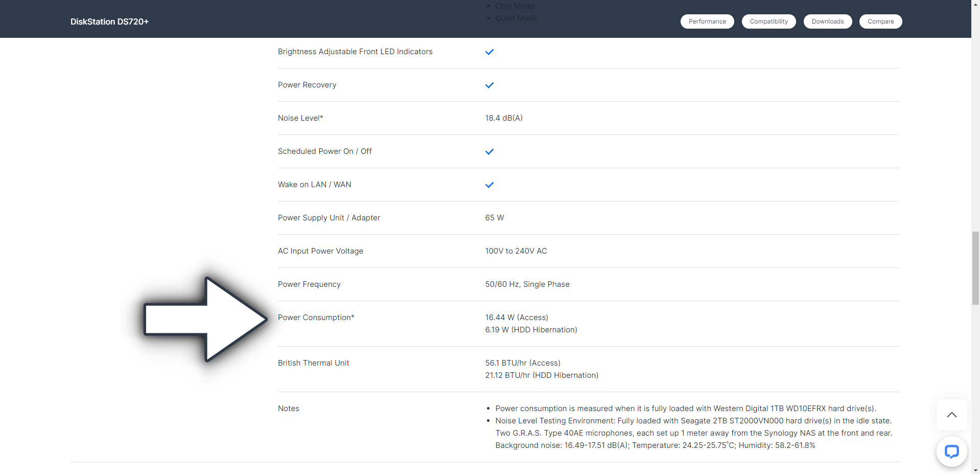Viewport: 980px width, 474px height.
Task: Click the Wake on LAN / WAN checkmark
Action: coord(489,185)
